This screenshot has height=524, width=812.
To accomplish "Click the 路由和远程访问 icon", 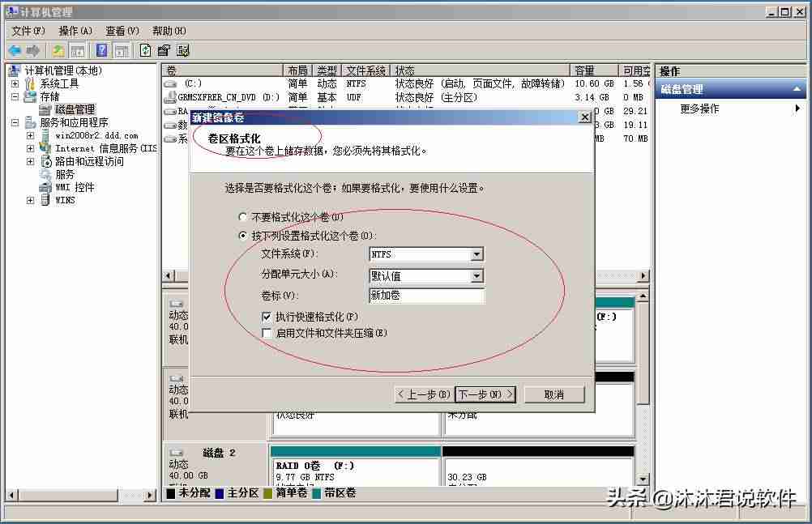I will click(x=45, y=161).
